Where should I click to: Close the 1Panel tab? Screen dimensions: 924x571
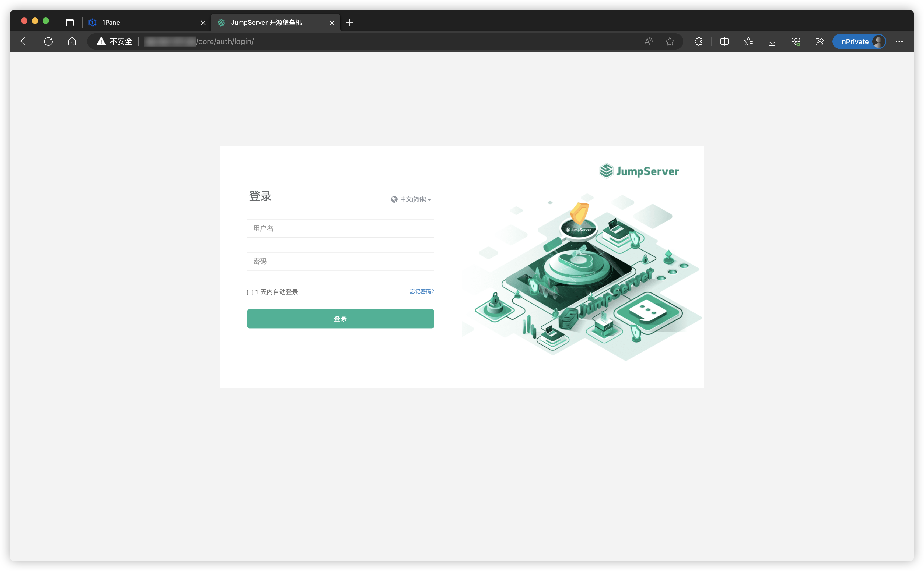coord(203,23)
